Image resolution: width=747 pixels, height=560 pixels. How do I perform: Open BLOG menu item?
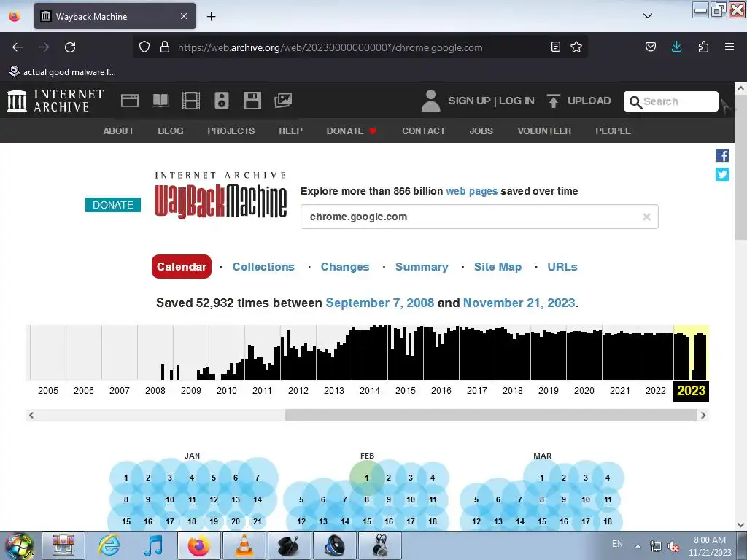click(171, 131)
